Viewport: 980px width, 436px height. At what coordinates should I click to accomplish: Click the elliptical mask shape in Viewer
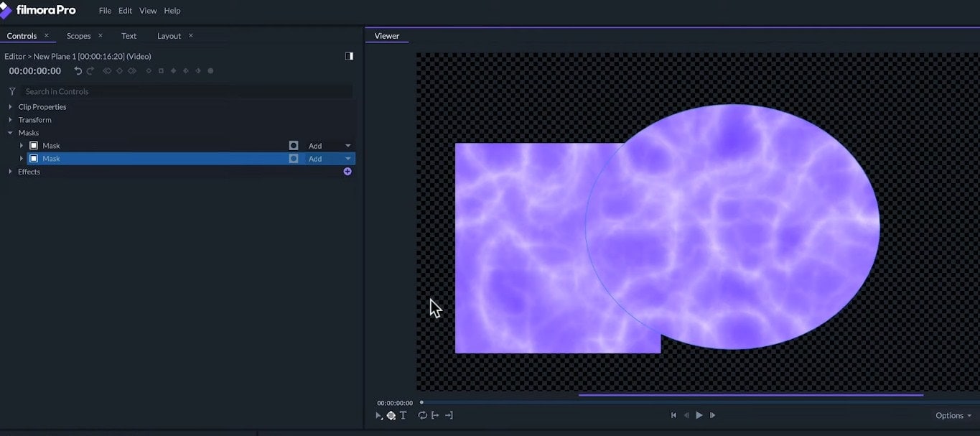tap(732, 226)
